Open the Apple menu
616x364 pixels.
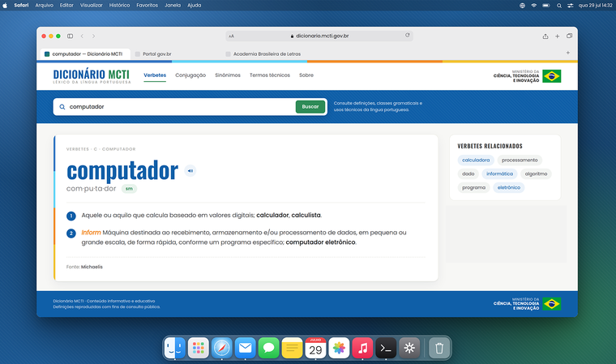pos(5,6)
